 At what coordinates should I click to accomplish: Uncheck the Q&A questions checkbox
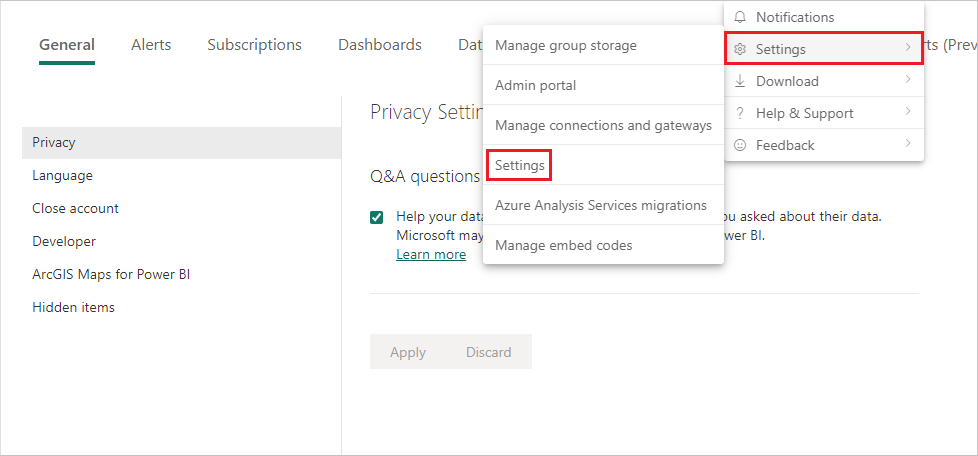[377, 218]
